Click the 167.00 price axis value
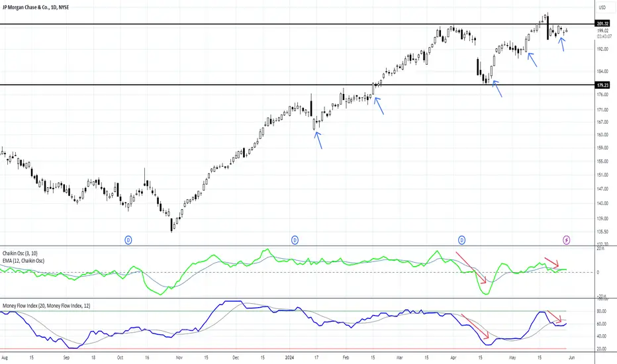The width and height of the screenshot is (617, 364). tap(602, 122)
